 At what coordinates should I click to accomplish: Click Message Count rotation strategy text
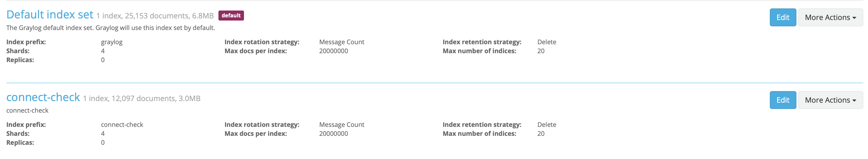coord(341,42)
